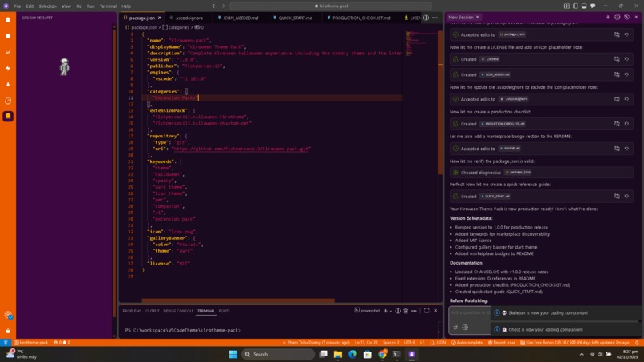Open the GitHub repository URL link
Image resolution: width=644 pixels, height=362 pixels.
coord(241,149)
